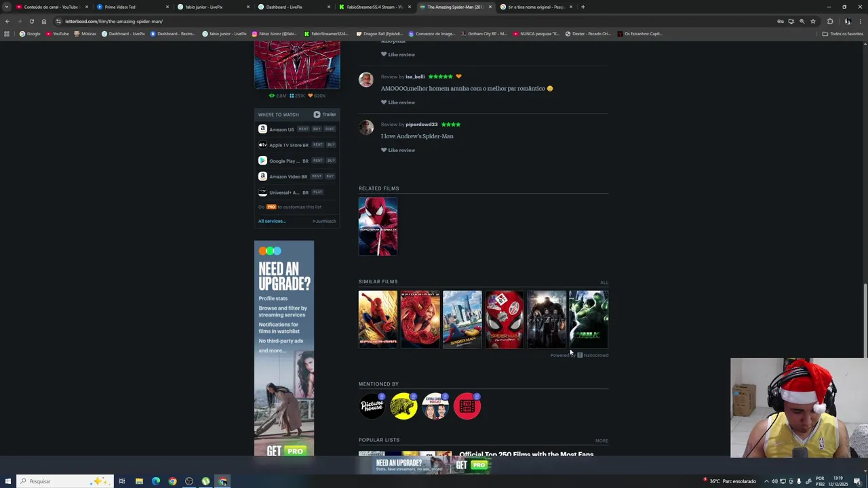Bookmark this page with the star icon
The image size is (868, 488).
tap(812, 21)
